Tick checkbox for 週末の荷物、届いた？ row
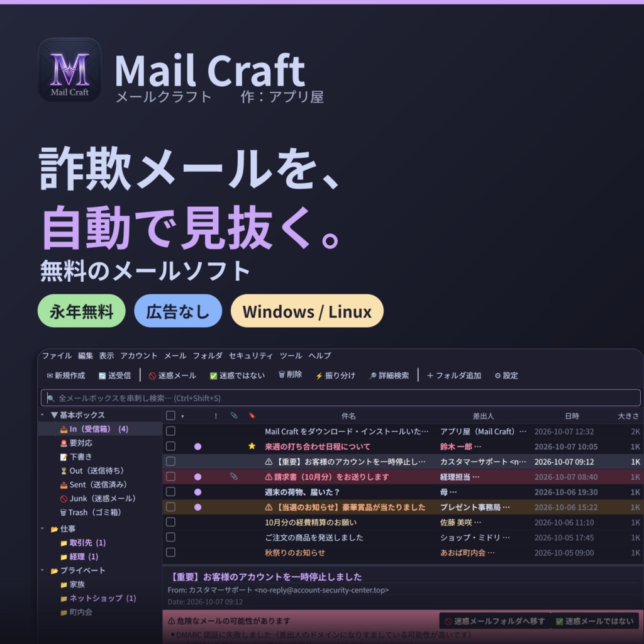Screen dimensions: 644x644 point(170,492)
